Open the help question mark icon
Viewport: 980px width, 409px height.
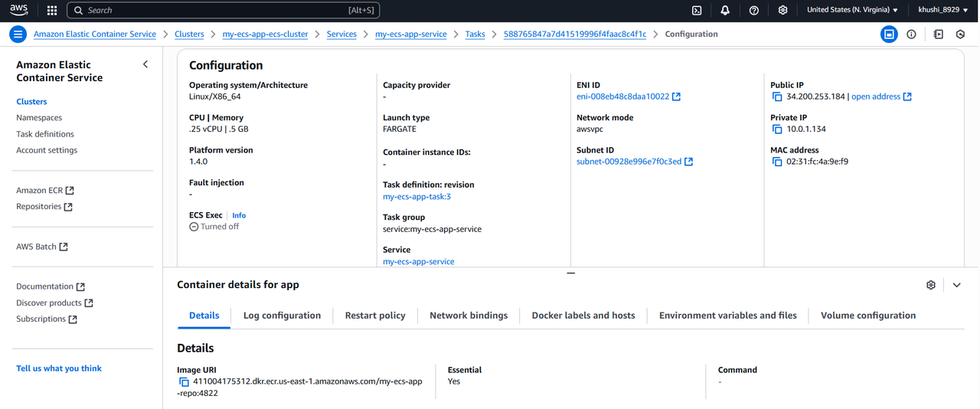click(x=754, y=11)
